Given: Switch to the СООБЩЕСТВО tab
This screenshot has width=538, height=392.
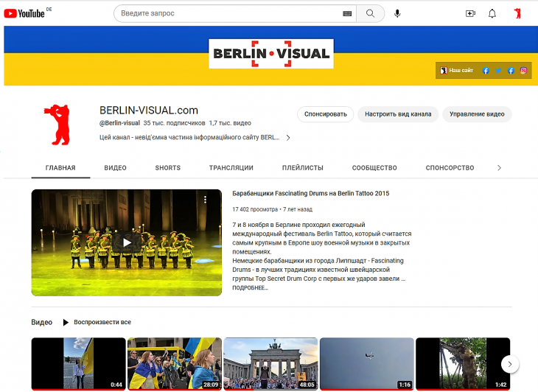Looking at the screenshot, I should pos(374,168).
